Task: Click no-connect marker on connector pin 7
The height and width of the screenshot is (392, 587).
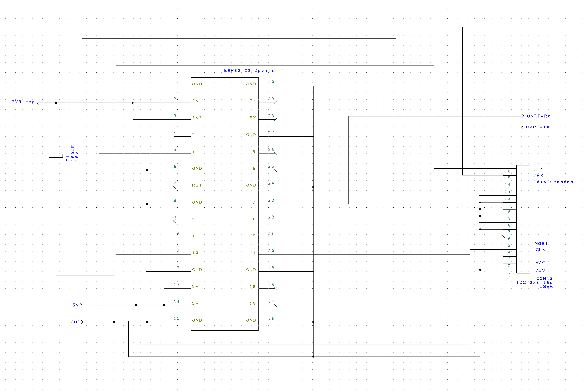Action: point(503,236)
